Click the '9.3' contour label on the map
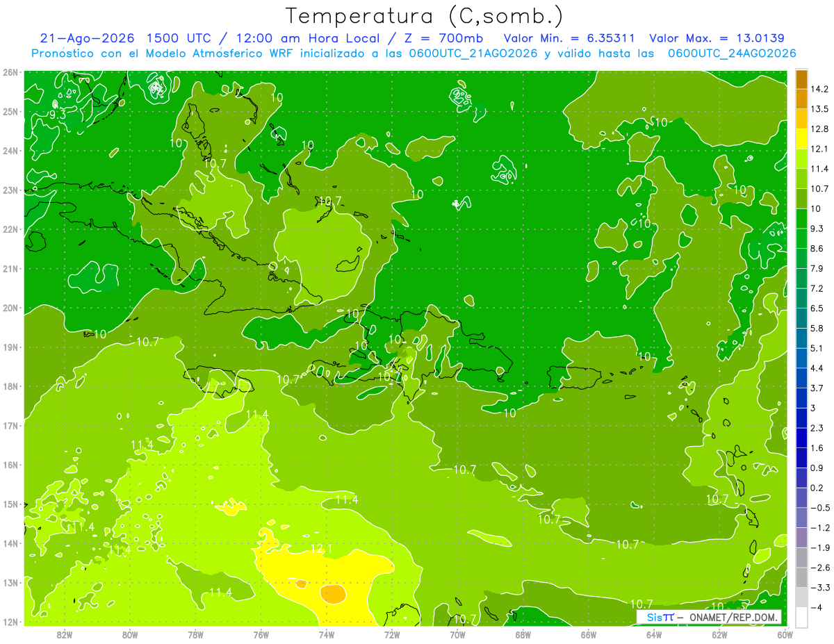Viewport: 834px width, 644px height. (58, 115)
